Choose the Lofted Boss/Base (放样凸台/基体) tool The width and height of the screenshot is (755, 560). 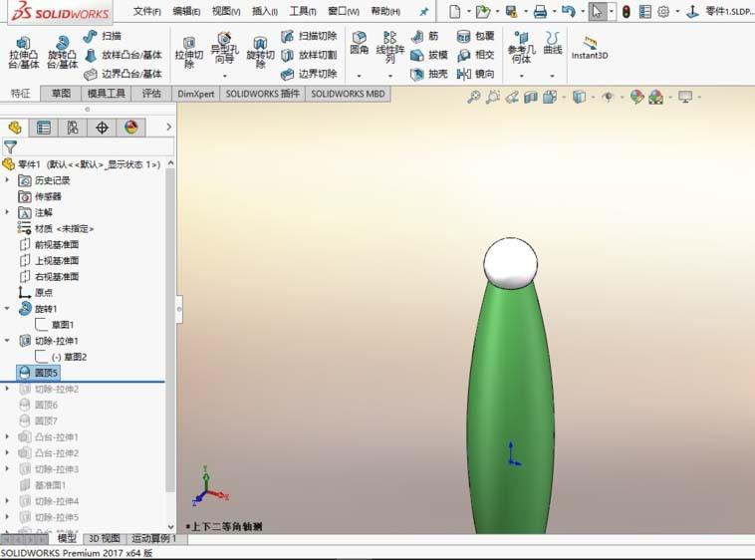(x=123, y=55)
